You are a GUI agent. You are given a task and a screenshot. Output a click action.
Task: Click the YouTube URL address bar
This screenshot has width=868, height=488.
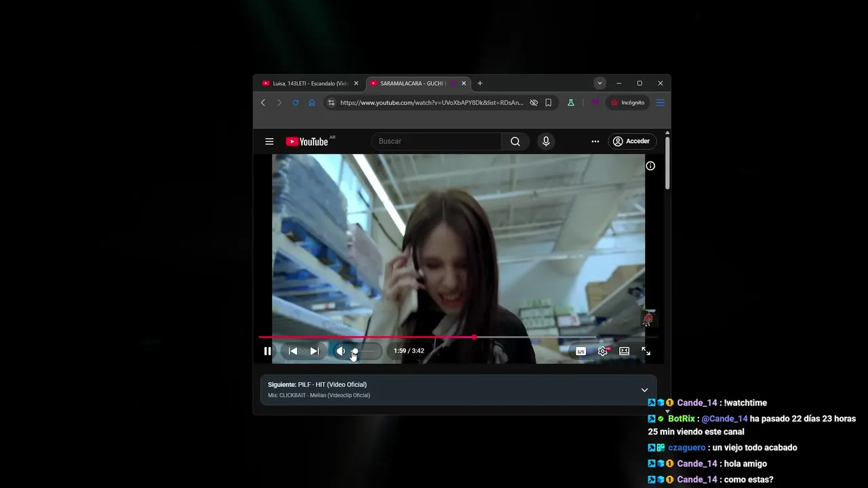pyautogui.click(x=431, y=103)
